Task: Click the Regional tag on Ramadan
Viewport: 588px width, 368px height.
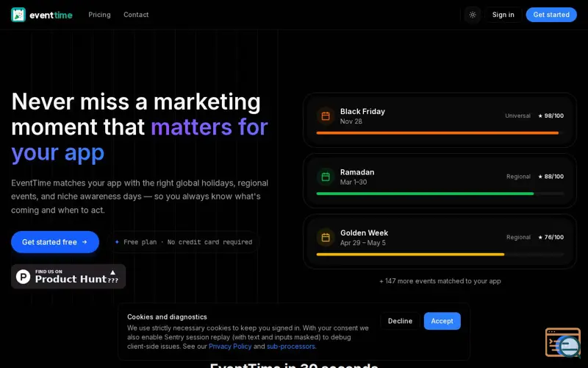Action: click(519, 177)
